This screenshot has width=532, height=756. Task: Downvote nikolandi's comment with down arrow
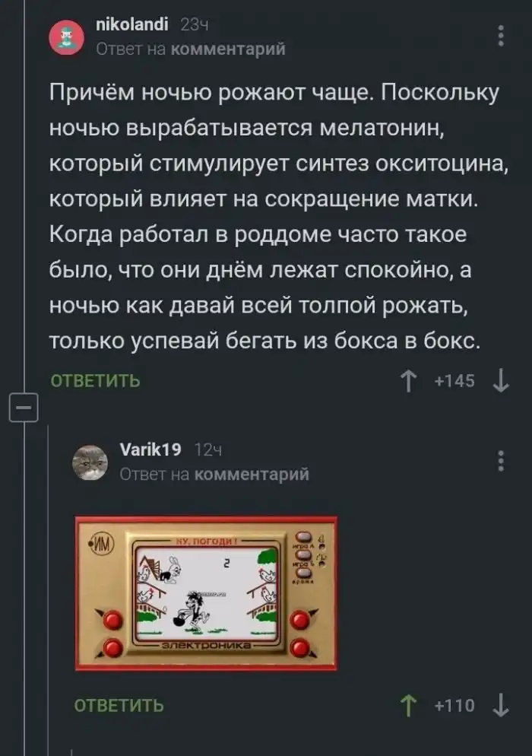click(x=501, y=381)
